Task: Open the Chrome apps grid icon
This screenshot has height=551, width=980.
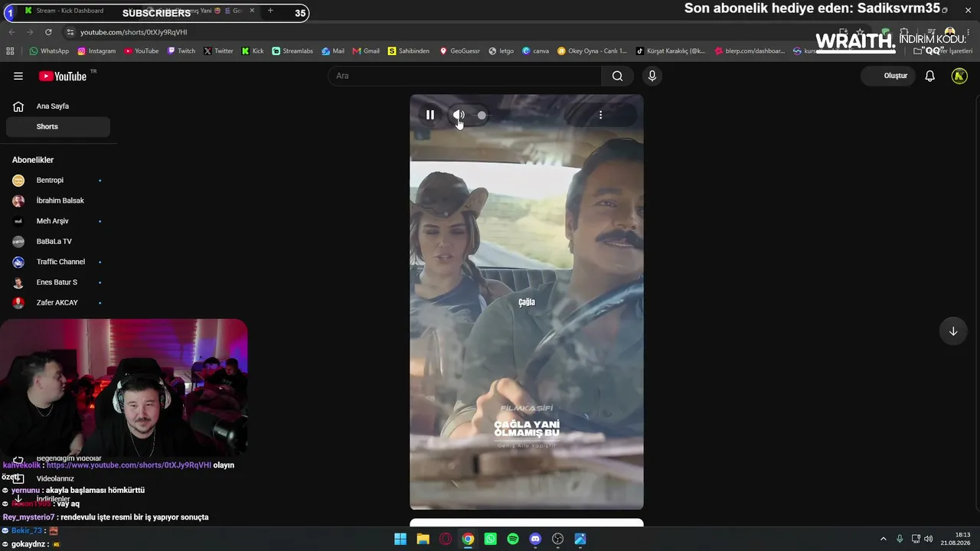Action: tap(10, 51)
